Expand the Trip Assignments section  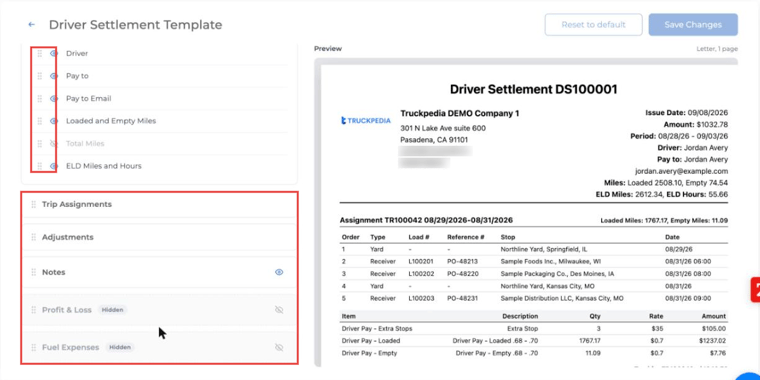click(x=159, y=205)
